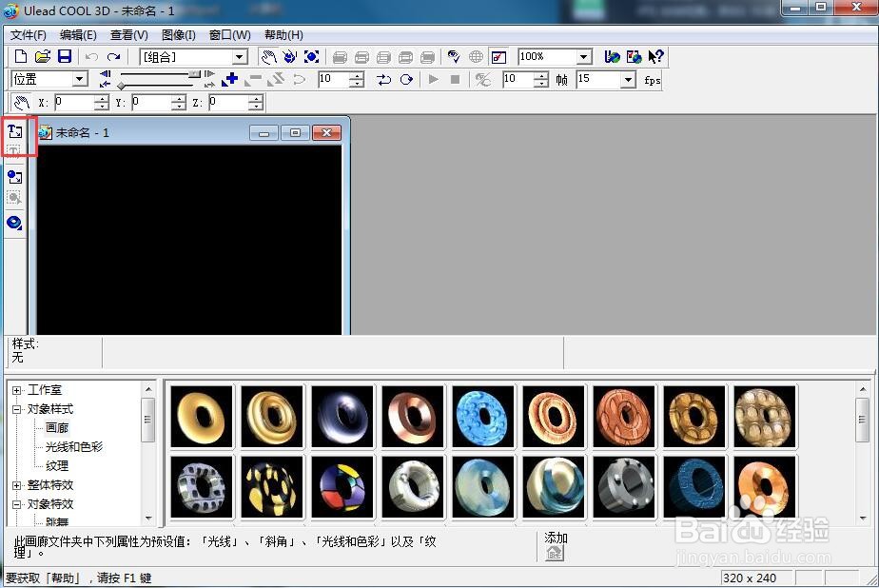The width and height of the screenshot is (879, 588).
Task: Click the display quality eye-checkmark icon
Action: click(x=454, y=57)
